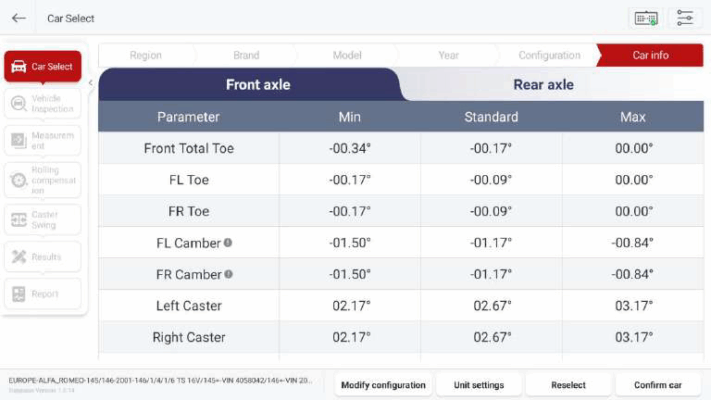Open the settings sliders icon
The image size is (711, 400).
coord(685,18)
